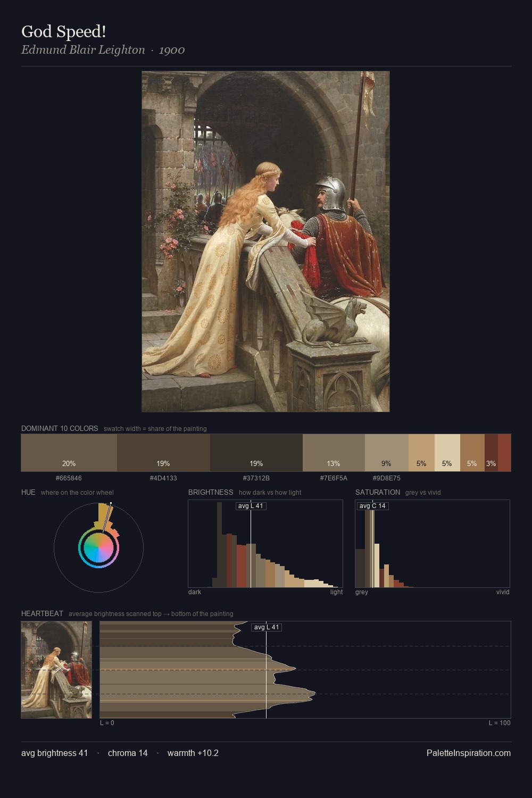Click the BRIGHTNESS section heading
The width and height of the screenshot is (532, 798).
211,492
